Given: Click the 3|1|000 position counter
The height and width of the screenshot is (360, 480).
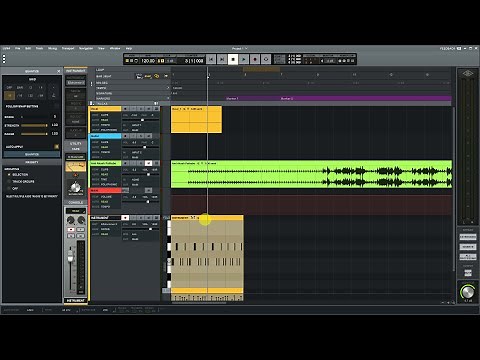Looking at the screenshot, I should [x=194, y=61].
